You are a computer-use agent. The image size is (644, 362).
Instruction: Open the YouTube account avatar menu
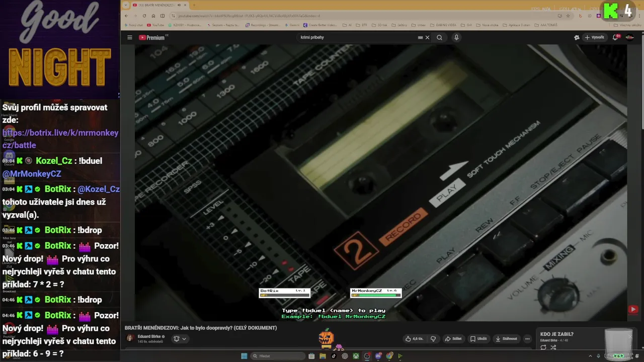[629, 37]
